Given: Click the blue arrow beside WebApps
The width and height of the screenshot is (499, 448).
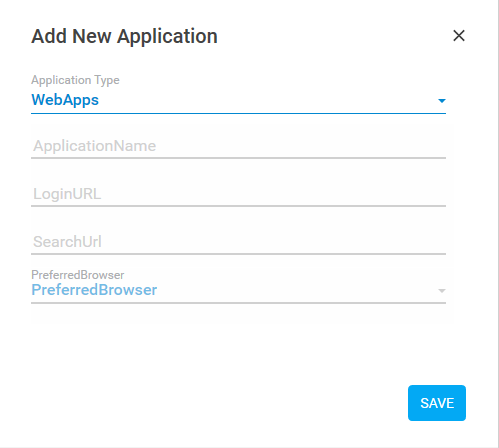Looking at the screenshot, I should (x=442, y=101).
